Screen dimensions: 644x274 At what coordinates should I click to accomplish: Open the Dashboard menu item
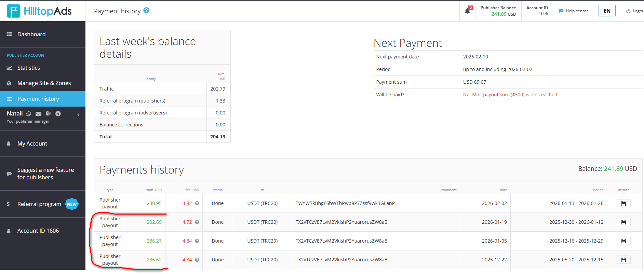coord(31,34)
